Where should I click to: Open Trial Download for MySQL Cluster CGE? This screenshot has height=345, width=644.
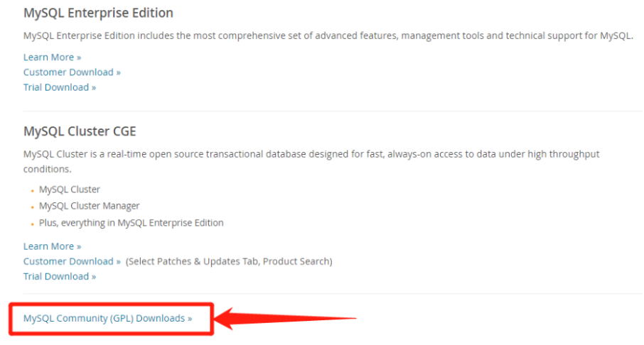(59, 276)
